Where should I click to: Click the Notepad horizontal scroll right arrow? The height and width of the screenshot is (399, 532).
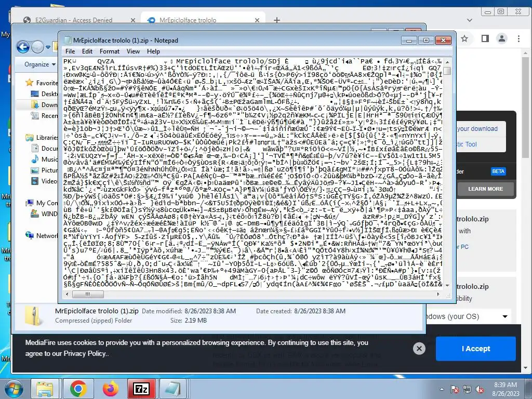click(x=438, y=294)
